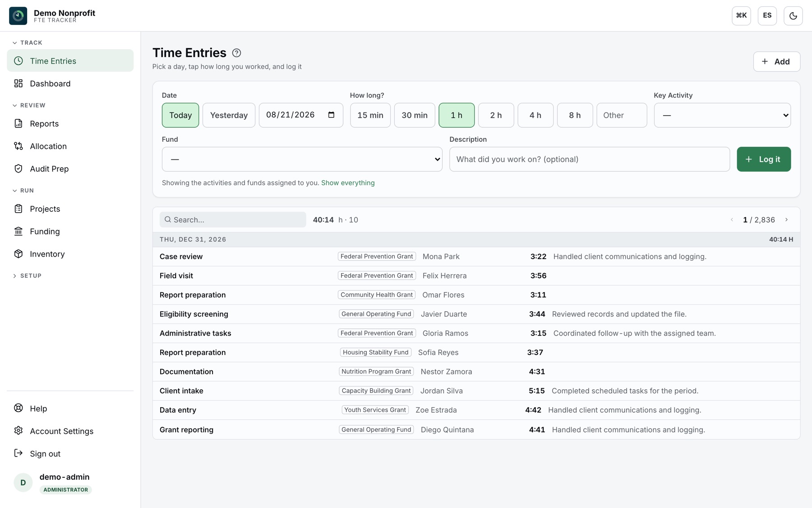The image size is (812, 508).
Task: Open the Client intake entry row
Action: pos(476,391)
